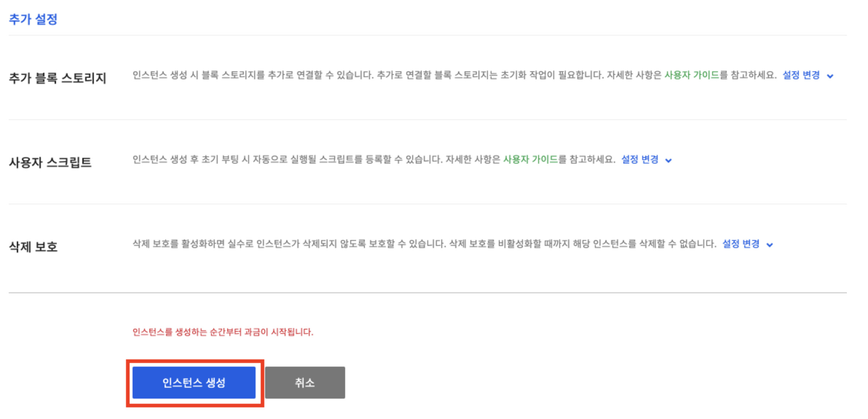868x419 pixels.
Task: Open 설정 변경 for 추가 블록 스토리지
Action: (x=801, y=75)
